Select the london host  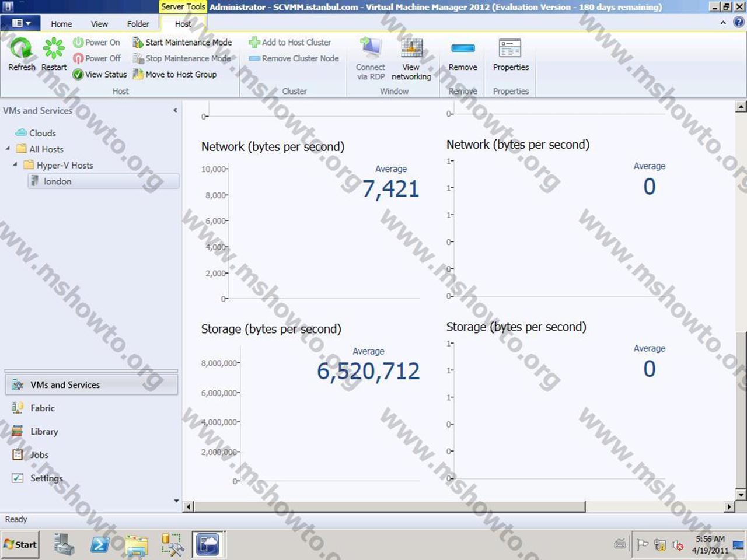(103, 181)
